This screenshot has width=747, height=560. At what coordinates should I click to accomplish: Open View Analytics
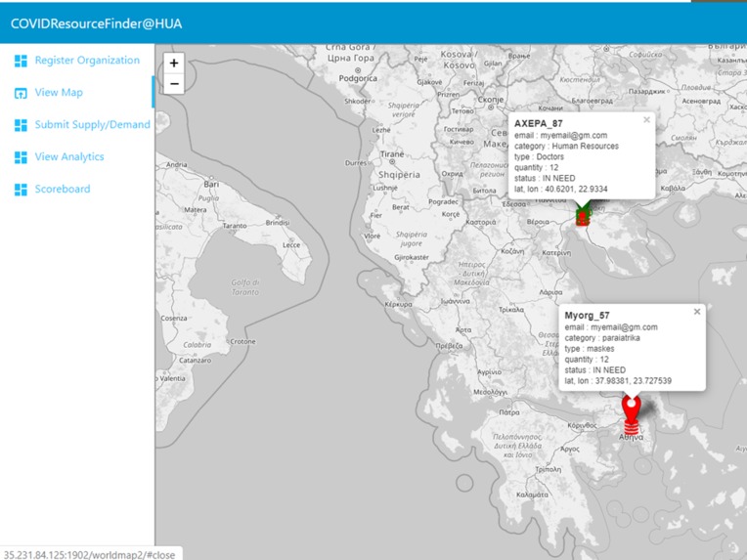(69, 156)
